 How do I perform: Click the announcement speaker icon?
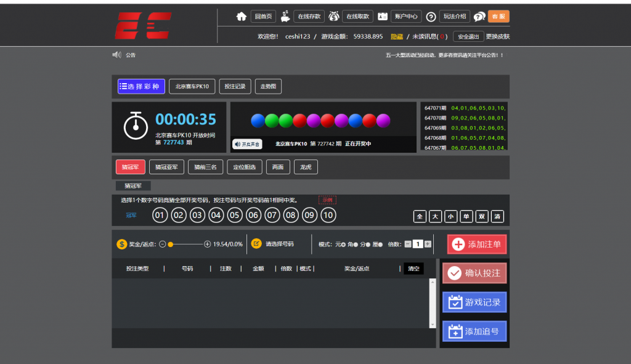[116, 55]
